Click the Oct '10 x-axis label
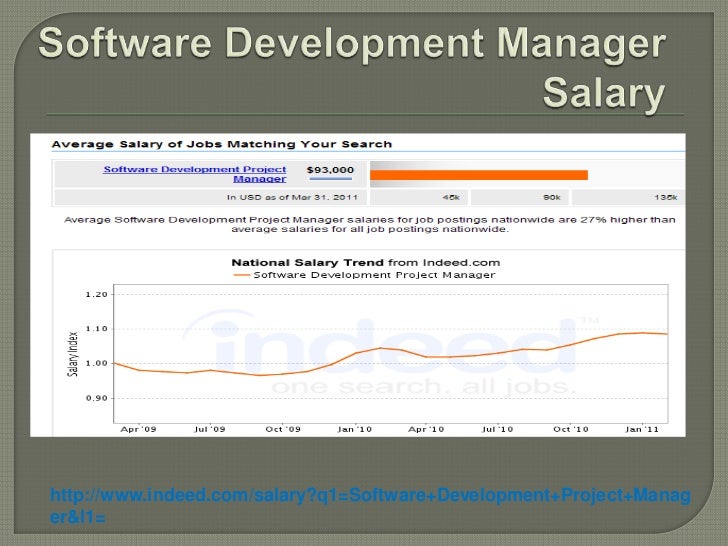Viewport: 728px width, 546px height. tap(571, 429)
